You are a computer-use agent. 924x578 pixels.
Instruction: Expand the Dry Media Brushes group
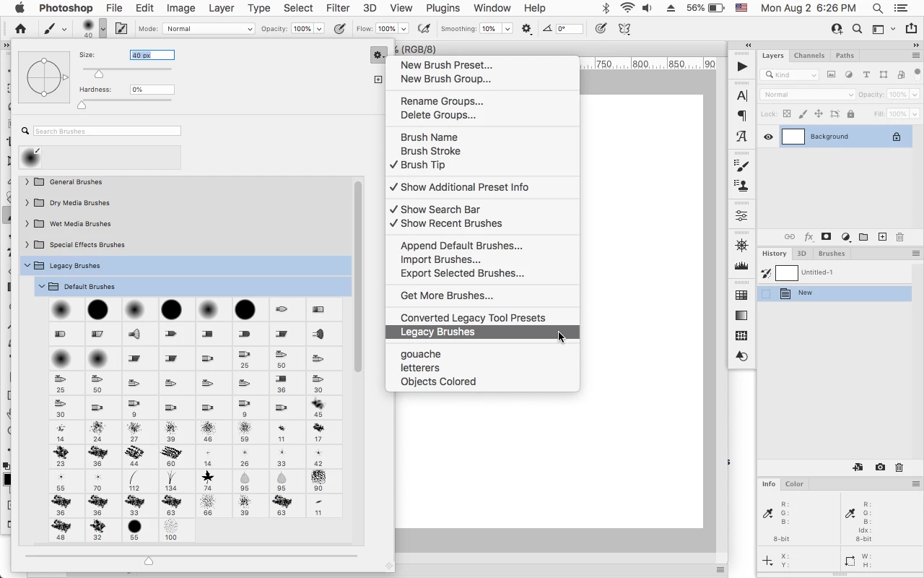(27, 203)
